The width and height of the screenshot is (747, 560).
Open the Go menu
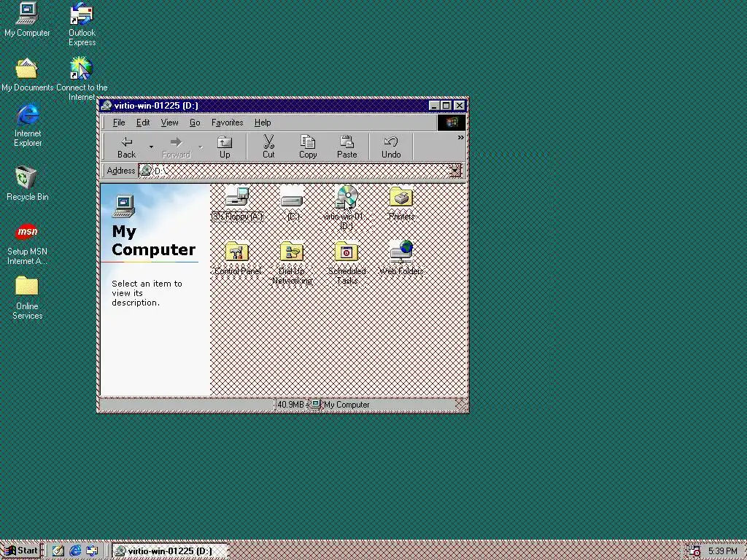pos(195,122)
